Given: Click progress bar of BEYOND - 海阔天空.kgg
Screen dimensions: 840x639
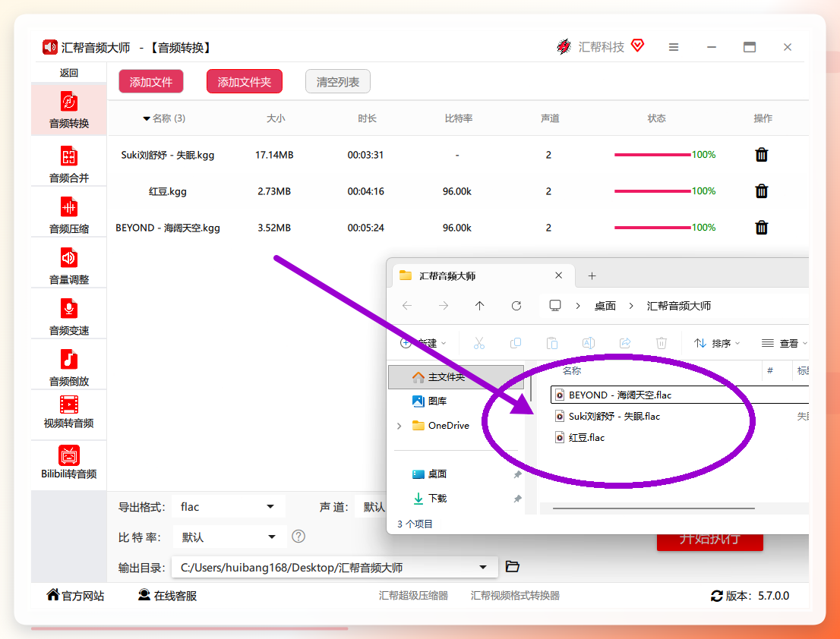Looking at the screenshot, I should 652,228.
